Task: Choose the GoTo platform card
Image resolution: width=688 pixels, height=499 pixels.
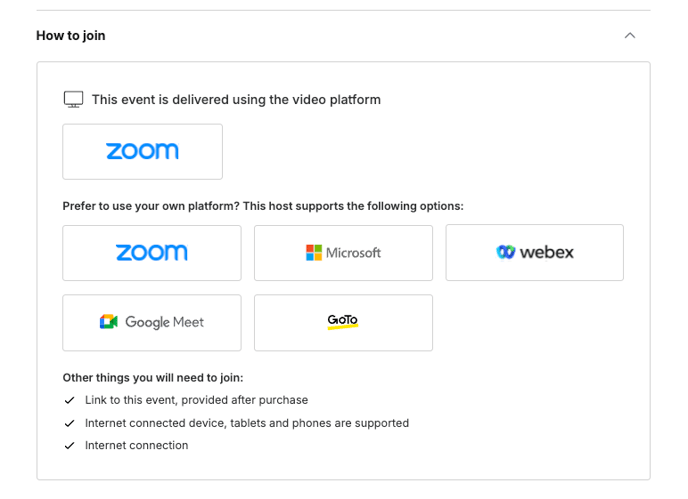Action: coord(343,323)
